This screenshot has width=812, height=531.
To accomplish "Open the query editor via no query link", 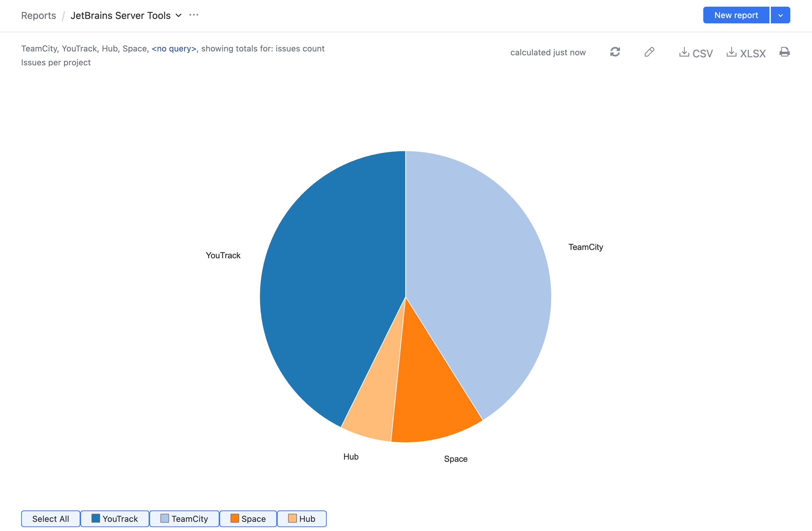I will pyautogui.click(x=174, y=49).
